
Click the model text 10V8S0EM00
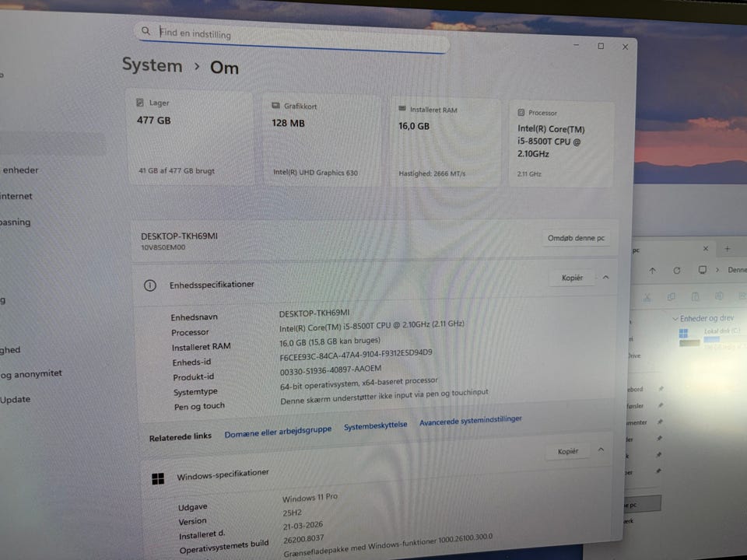[x=163, y=247]
